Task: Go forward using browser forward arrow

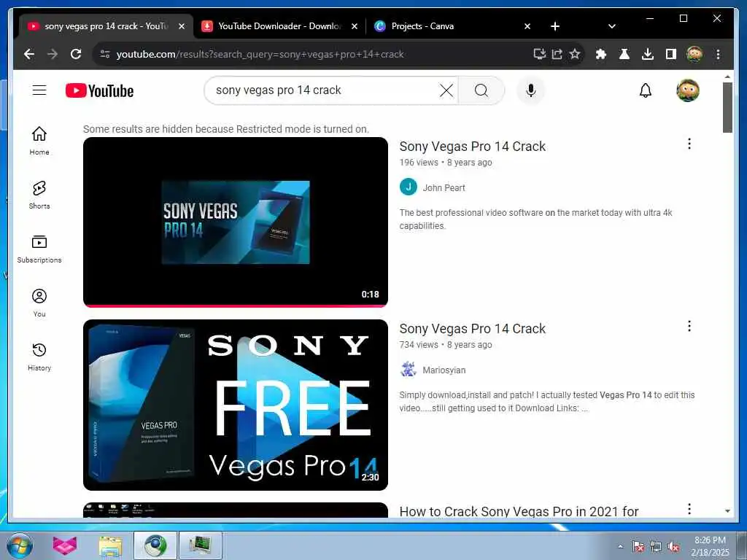Action: click(53, 54)
